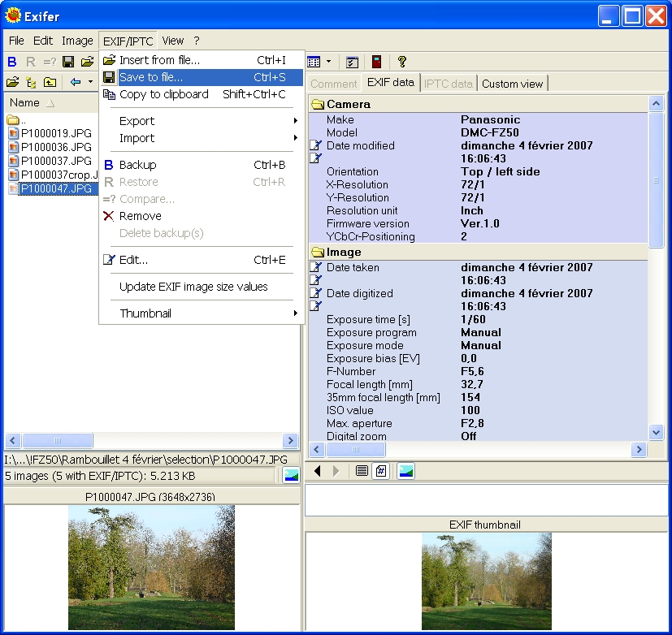Click the Backup 'B' toolbar icon
The height and width of the screenshot is (635, 672).
tap(12, 62)
